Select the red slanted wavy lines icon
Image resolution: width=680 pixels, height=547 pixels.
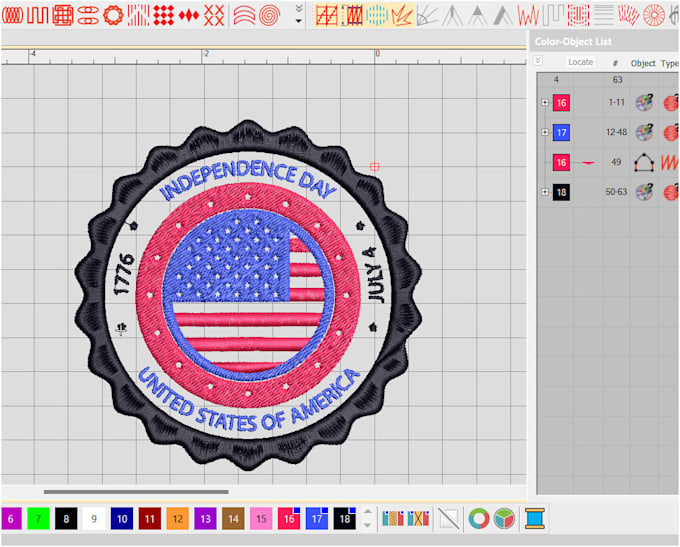628,16
